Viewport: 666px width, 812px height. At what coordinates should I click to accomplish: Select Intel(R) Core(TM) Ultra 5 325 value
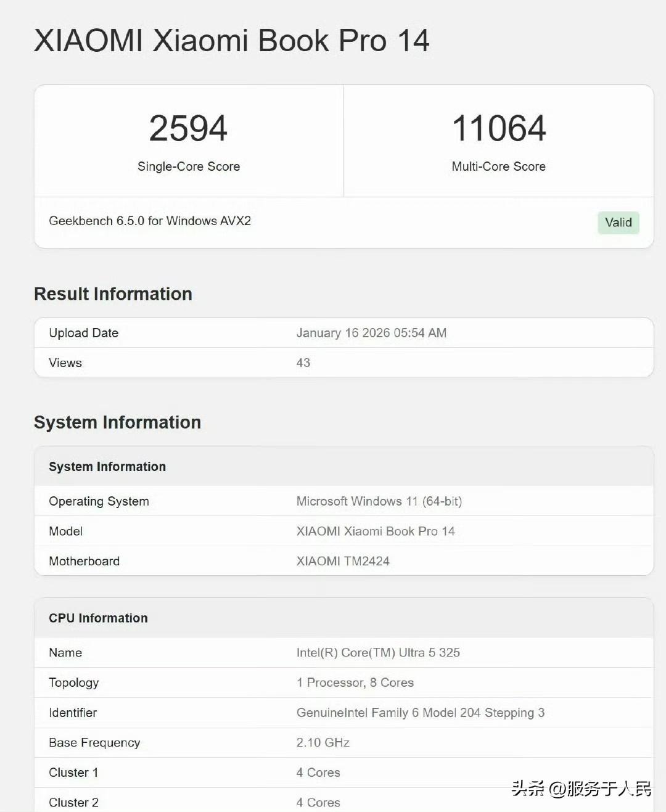point(378,652)
